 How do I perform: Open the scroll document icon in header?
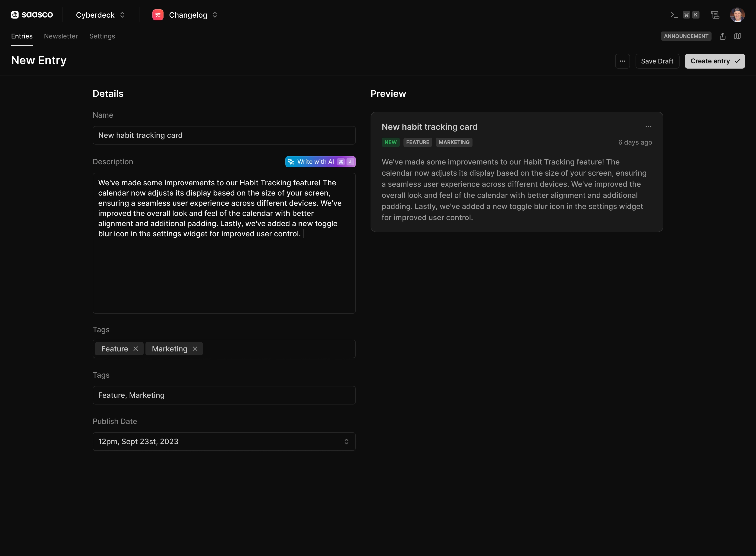(x=715, y=15)
